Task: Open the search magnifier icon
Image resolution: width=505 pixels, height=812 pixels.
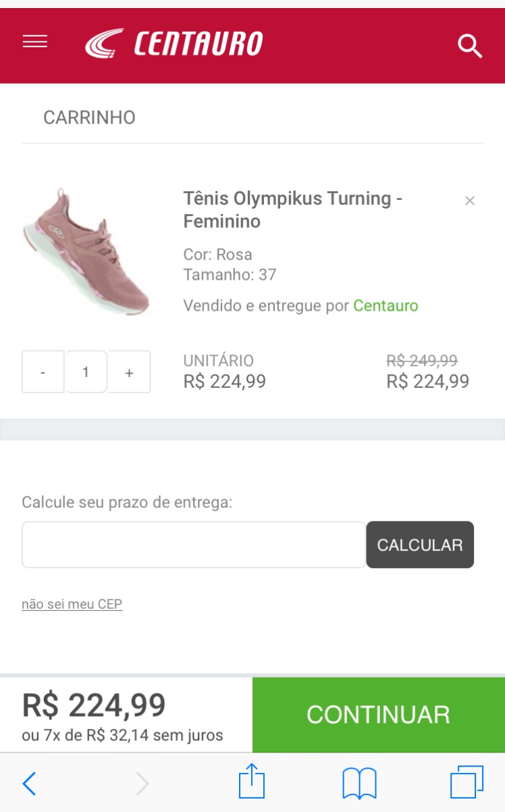Action: tap(469, 46)
